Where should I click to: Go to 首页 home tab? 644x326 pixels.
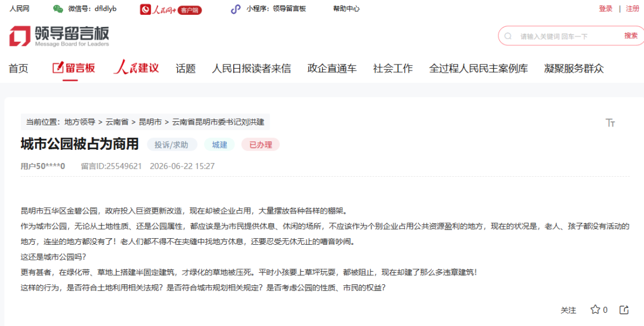(x=18, y=69)
